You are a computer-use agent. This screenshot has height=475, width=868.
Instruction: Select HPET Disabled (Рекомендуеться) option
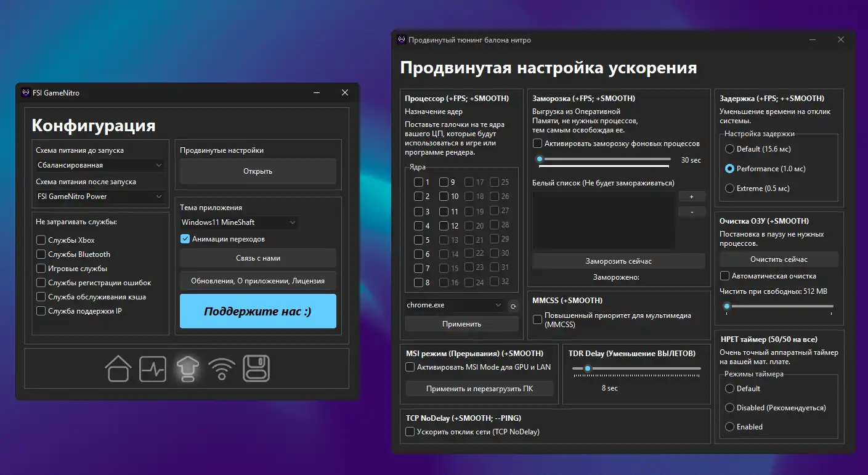click(x=730, y=408)
